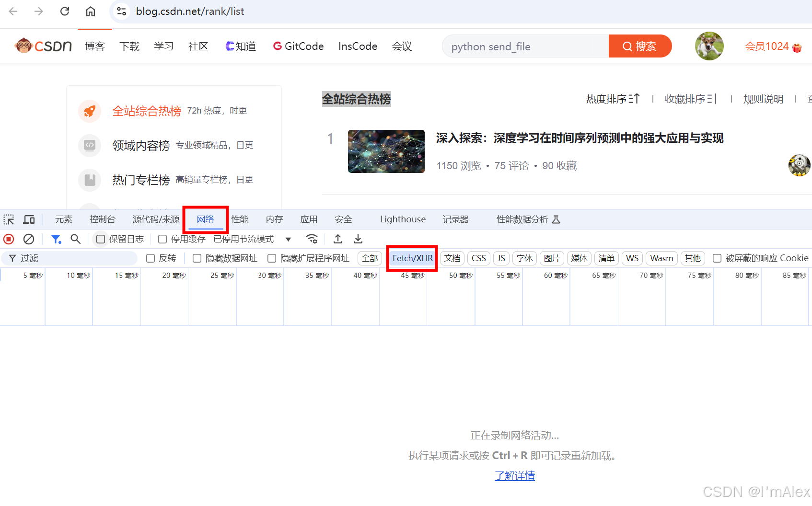
Task: Switch to 元素 DevTools tab
Action: point(63,219)
